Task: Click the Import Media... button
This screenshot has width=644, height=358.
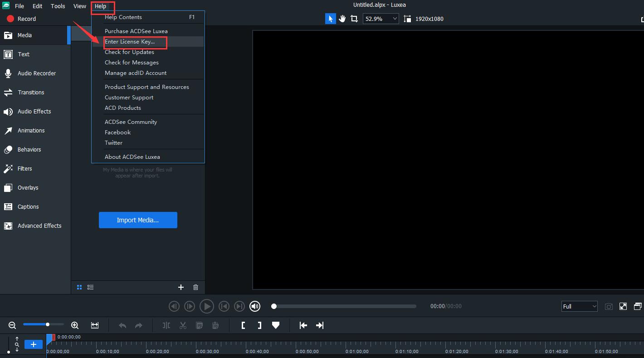Action: [138, 220]
